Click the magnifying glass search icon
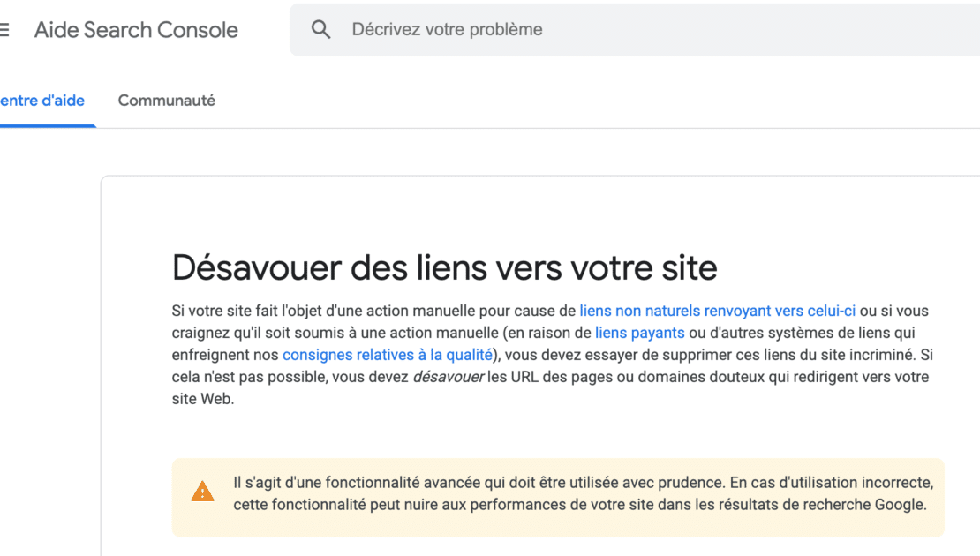The height and width of the screenshot is (556, 980). click(x=320, y=29)
